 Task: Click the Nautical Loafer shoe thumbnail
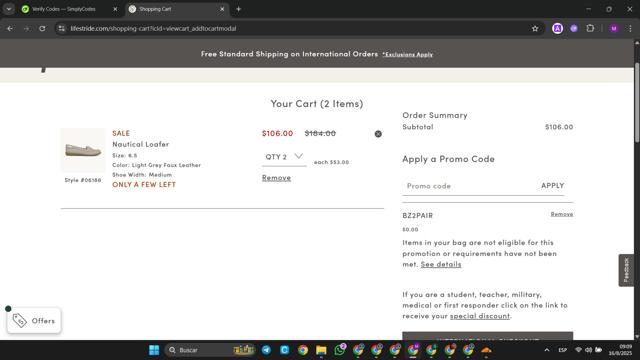[83, 150]
